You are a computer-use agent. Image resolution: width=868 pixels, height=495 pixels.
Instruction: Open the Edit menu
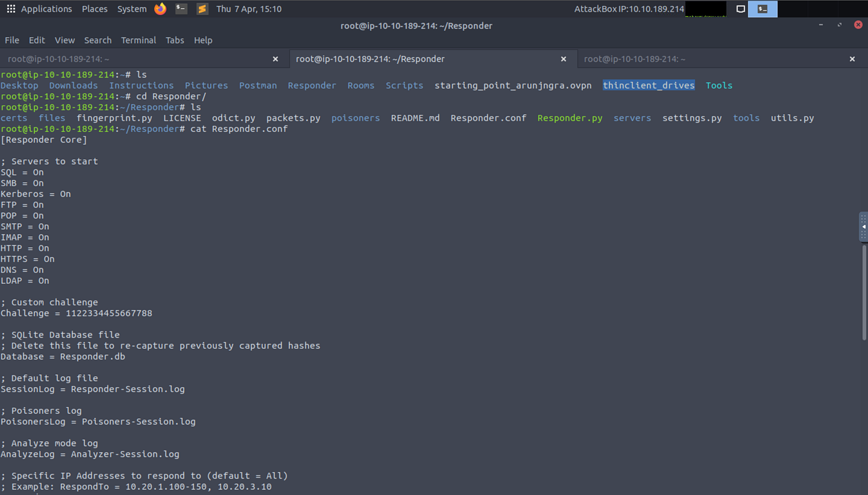(x=37, y=40)
